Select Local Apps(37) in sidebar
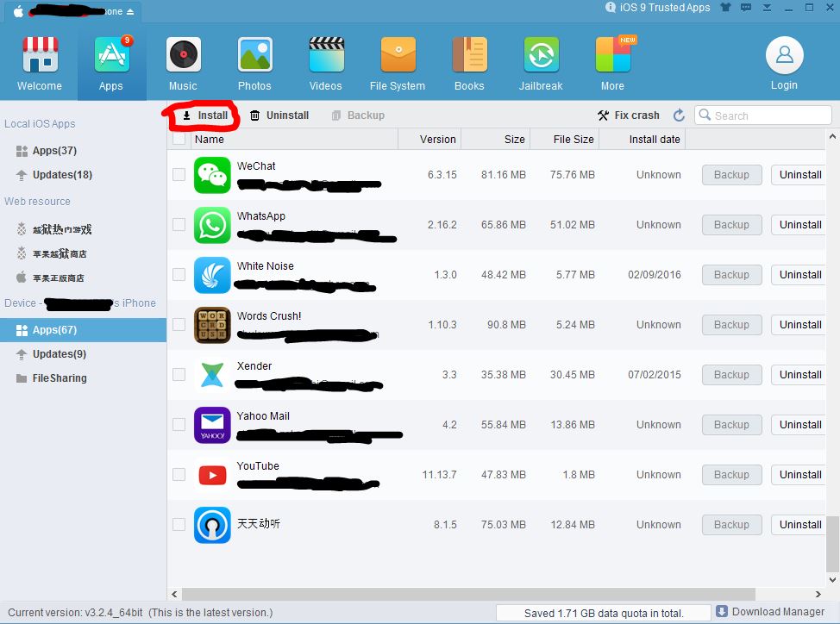Viewport: 840px width, 624px height. pyautogui.click(x=83, y=151)
